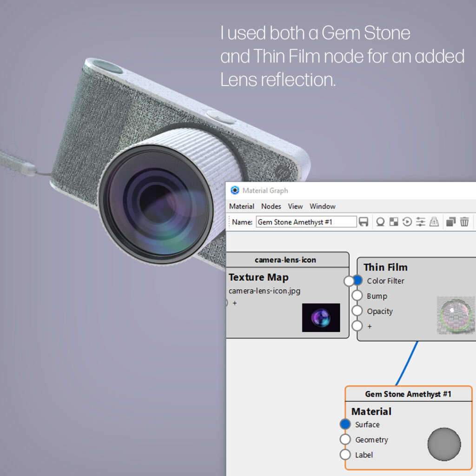Viewport: 476px width, 476px height.
Task: Click the Color Filter input on Thin Film
Action: 357,281
